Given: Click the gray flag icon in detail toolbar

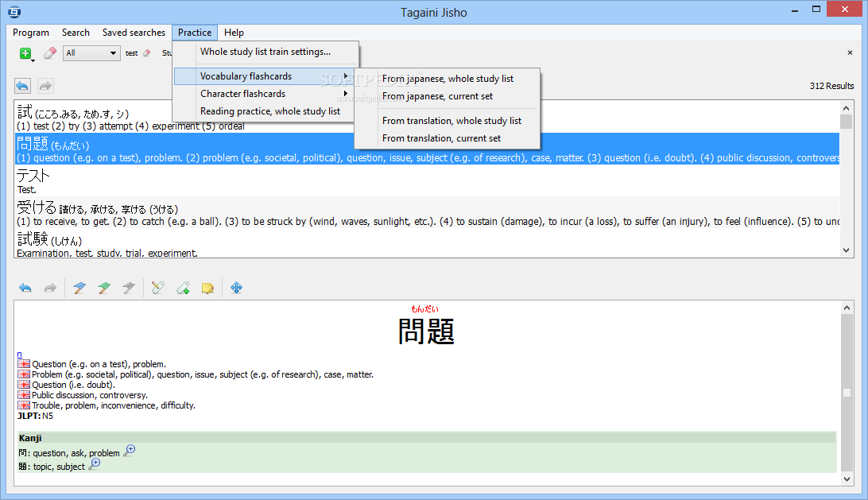Looking at the screenshot, I should (x=129, y=288).
